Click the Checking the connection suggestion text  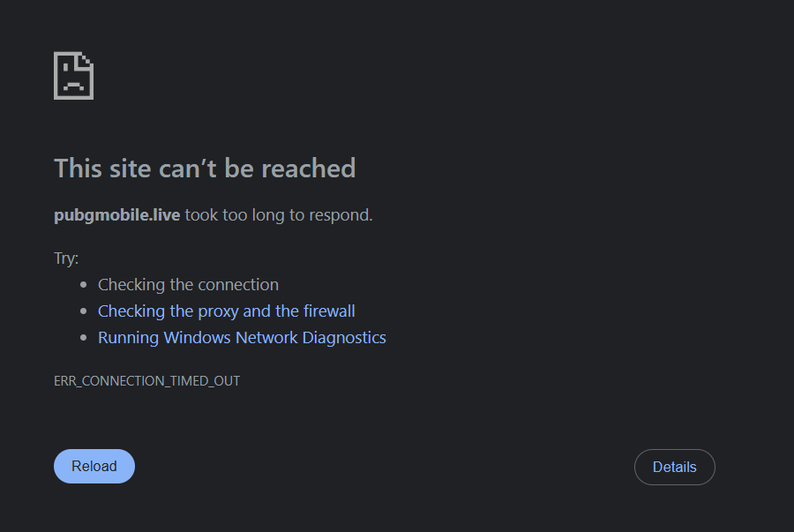coord(188,285)
